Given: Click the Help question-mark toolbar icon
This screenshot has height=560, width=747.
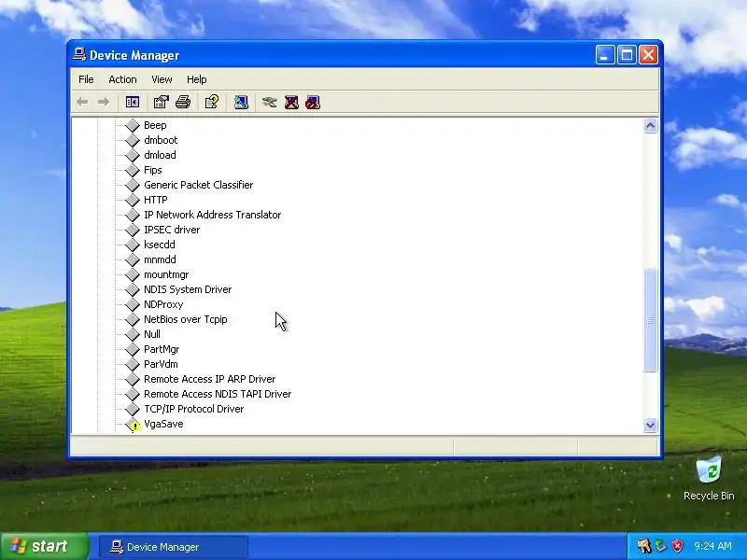Looking at the screenshot, I should pos(212,102).
